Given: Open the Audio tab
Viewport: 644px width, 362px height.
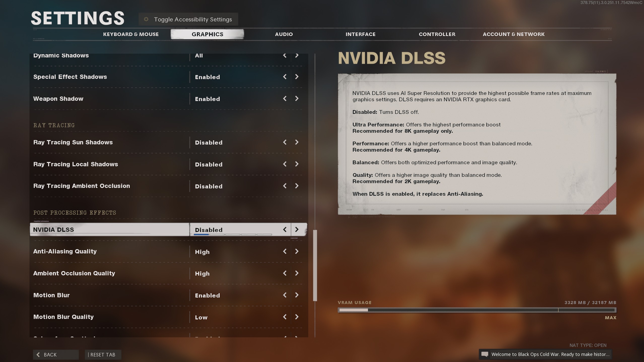Looking at the screenshot, I should coord(284,34).
